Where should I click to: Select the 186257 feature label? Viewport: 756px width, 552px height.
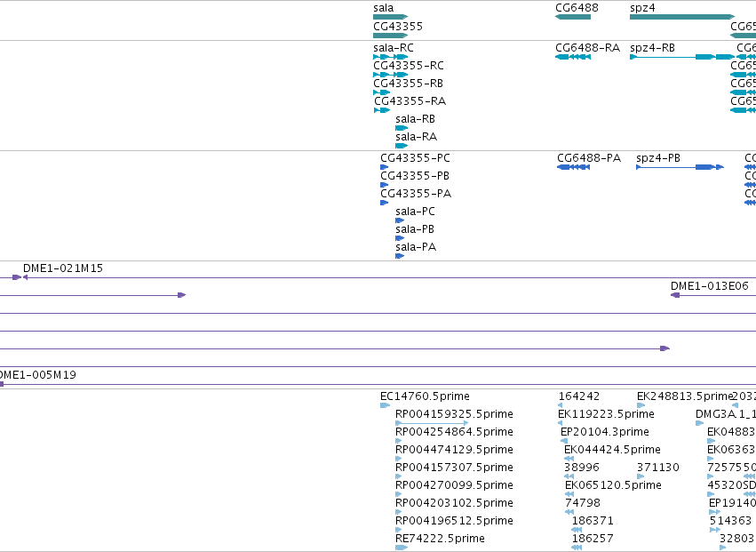593,539
